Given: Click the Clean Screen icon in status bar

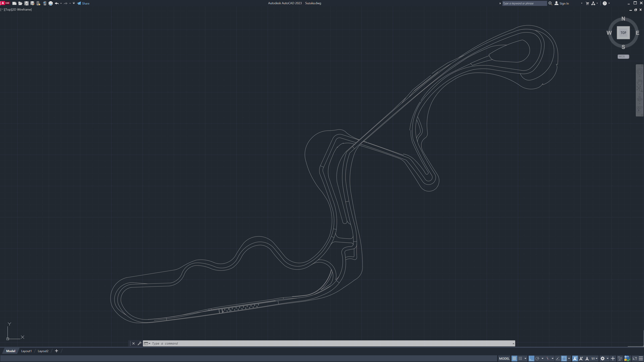Looking at the screenshot, I should [x=634, y=358].
